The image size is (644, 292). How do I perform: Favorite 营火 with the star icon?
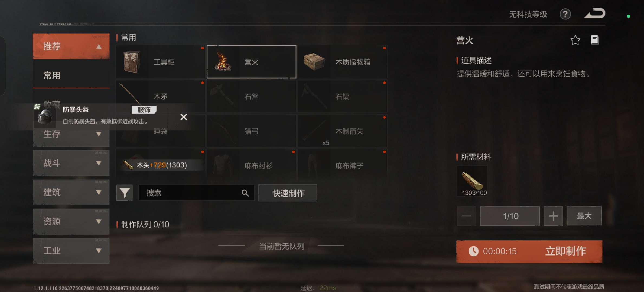click(575, 40)
